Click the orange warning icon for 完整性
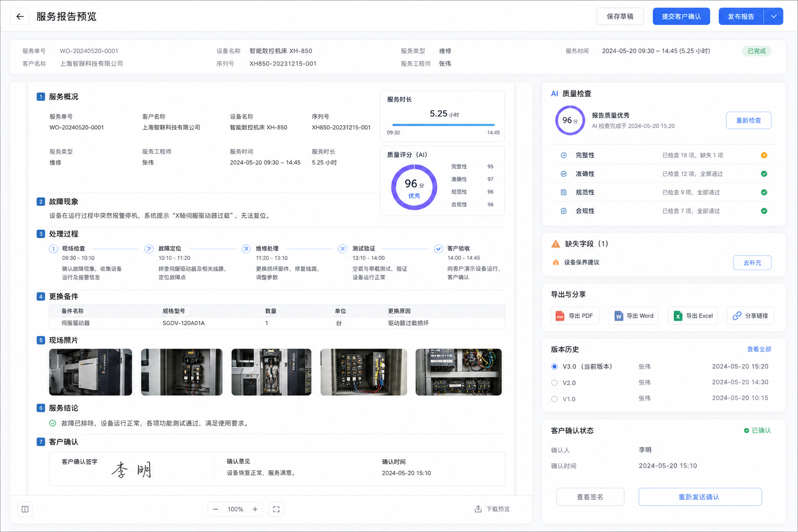798x532 pixels. pyautogui.click(x=764, y=155)
